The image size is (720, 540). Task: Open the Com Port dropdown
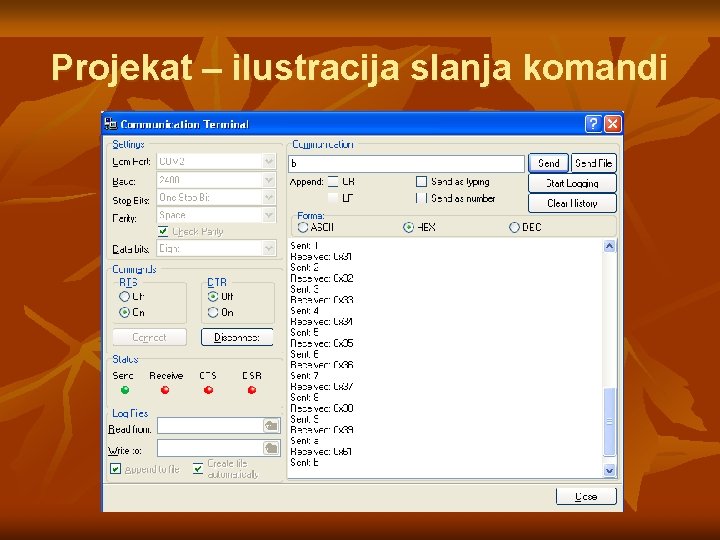(269, 161)
